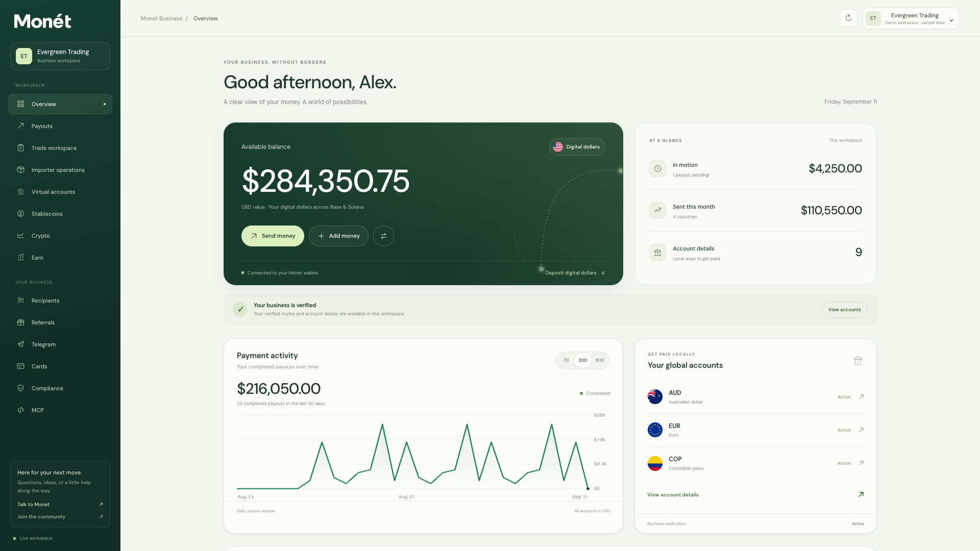Go to Trade workspace
This screenshot has width=980, height=551.
click(x=60, y=148)
